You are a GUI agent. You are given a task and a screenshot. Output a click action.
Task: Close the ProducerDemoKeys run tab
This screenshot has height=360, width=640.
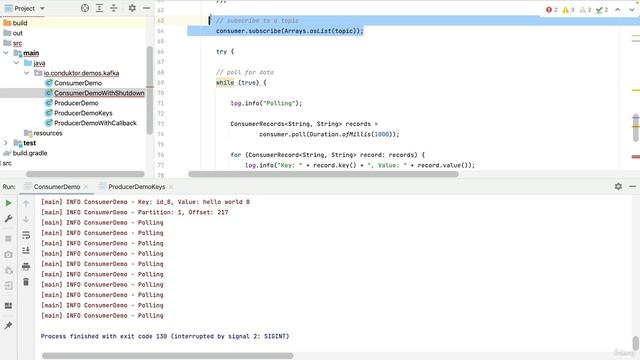171,187
